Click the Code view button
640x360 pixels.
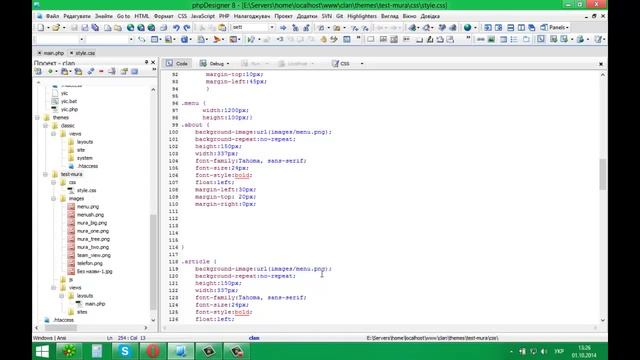[x=177, y=64]
